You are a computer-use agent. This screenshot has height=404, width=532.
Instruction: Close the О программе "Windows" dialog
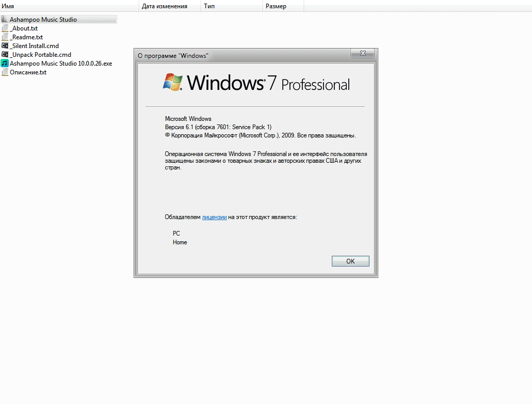click(363, 53)
